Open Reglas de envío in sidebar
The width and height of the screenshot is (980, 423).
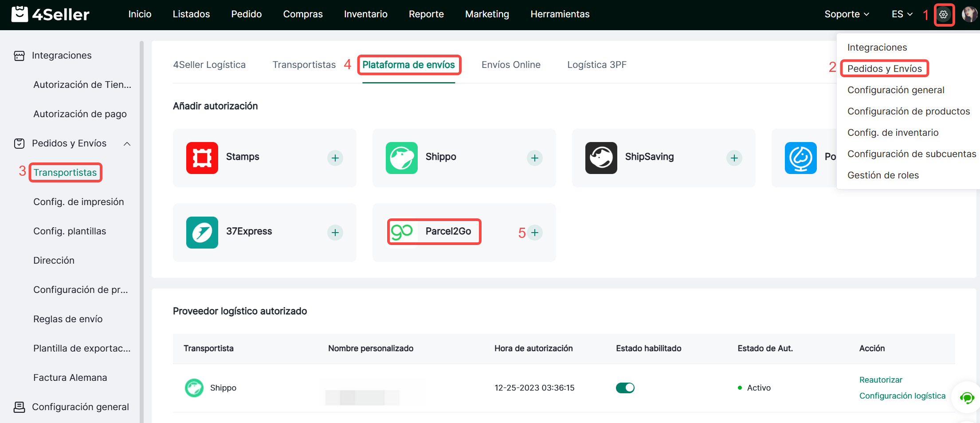[x=68, y=319]
